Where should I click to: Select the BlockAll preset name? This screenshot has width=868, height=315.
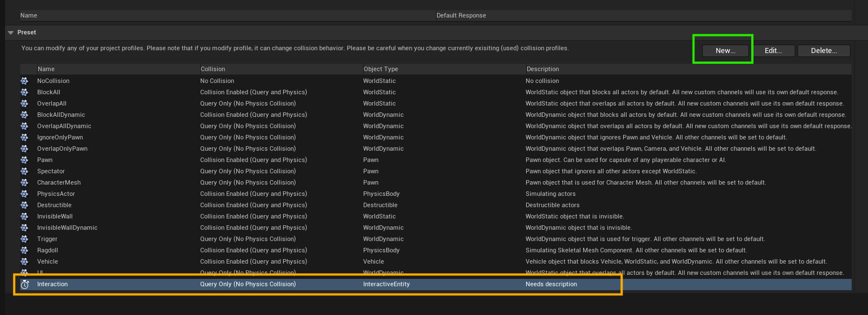pos(49,92)
